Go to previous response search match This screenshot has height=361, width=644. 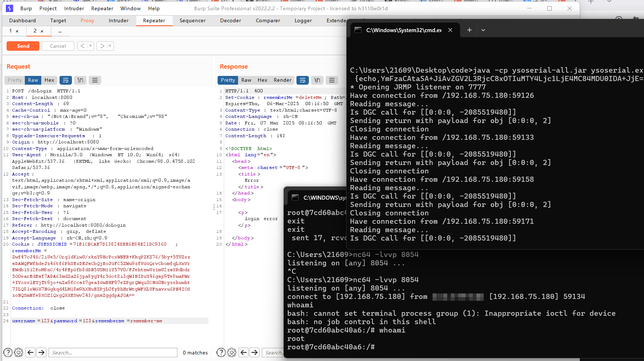244,352
